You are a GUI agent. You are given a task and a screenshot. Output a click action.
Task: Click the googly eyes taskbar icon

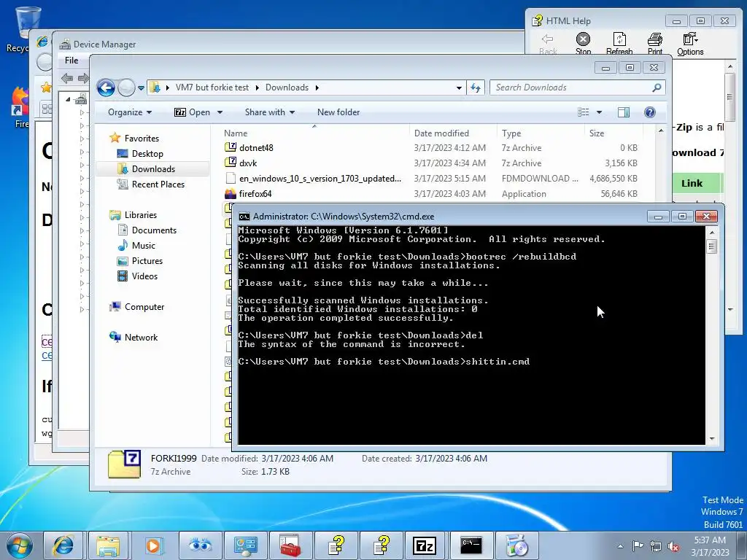(200, 545)
